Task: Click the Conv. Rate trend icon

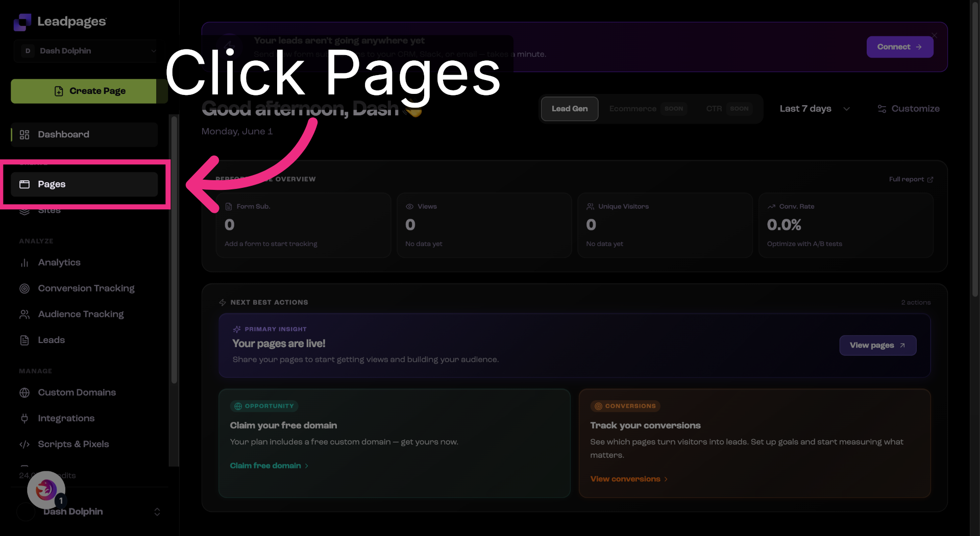Action: coord(771,207)
